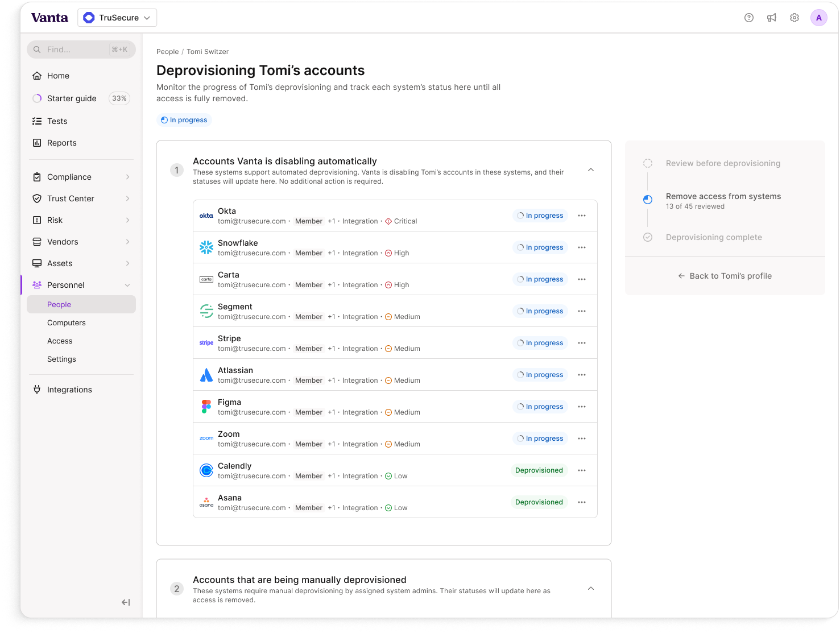840x633 pixels.
Task: Click the Medium risk label on Figma
Action: coord(403,412)
